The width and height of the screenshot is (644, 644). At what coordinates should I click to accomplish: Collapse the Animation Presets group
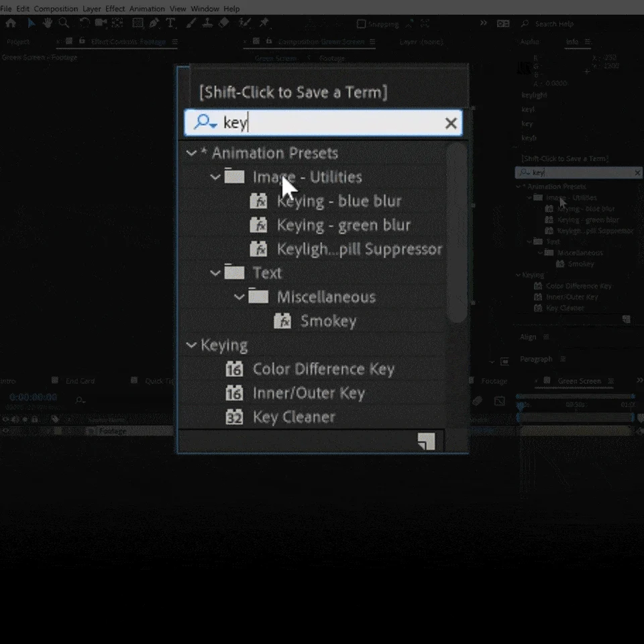pos(191,153)
